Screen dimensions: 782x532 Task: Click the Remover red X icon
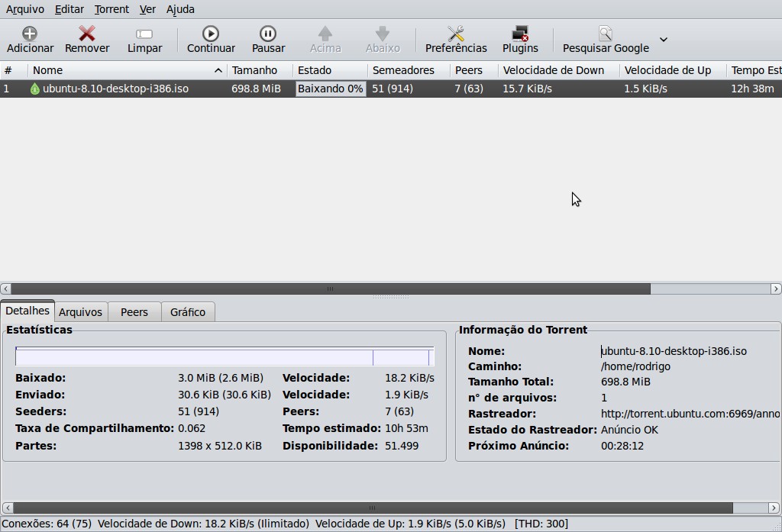(87, 34)
